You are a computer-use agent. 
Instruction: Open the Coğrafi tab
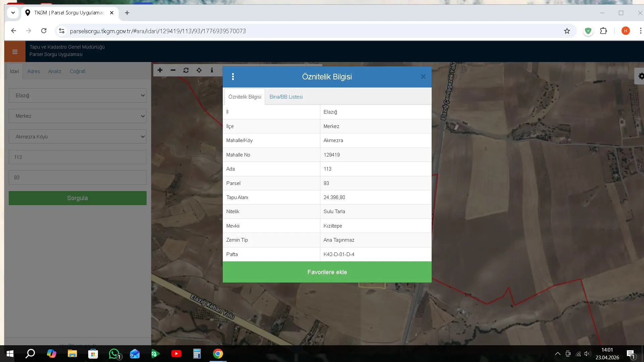[x=77, y=71]
